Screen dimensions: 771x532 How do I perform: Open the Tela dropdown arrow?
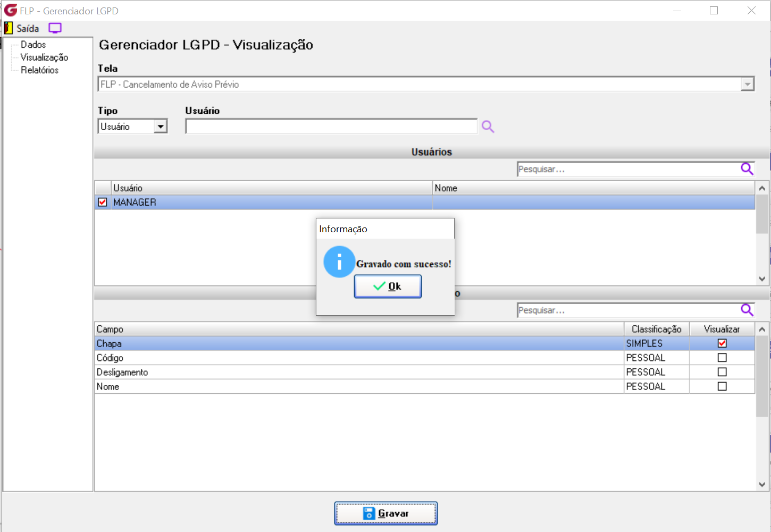(748, 84)
